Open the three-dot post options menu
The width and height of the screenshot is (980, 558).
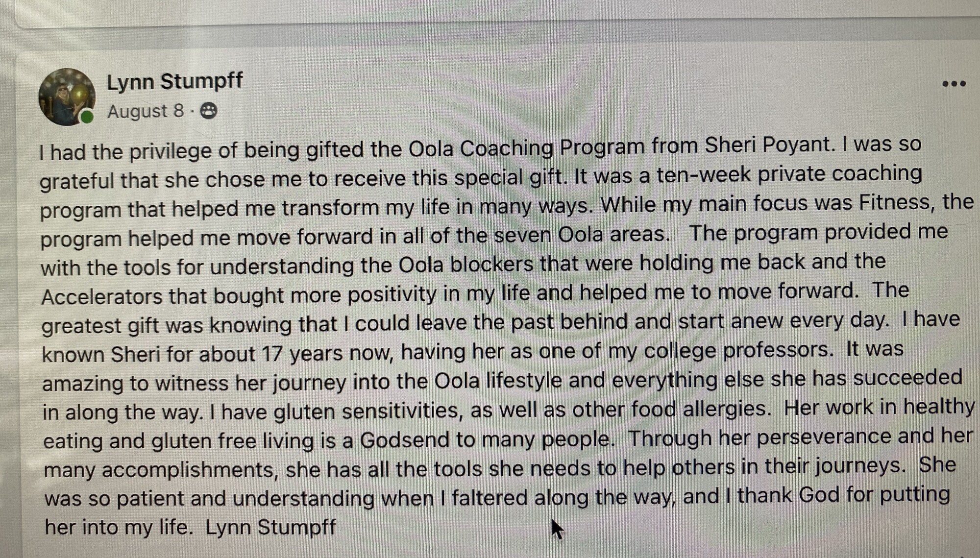(x=954, y=84)
